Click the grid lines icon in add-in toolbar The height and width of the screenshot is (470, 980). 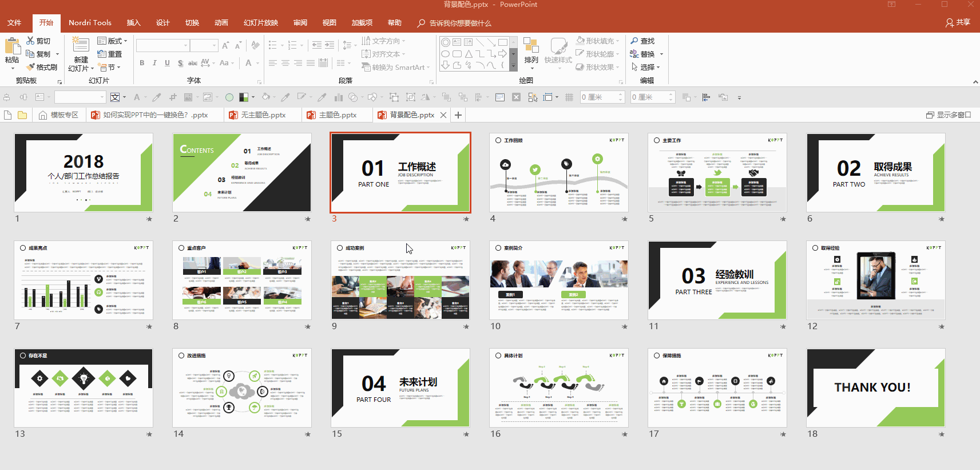[569, 97]
